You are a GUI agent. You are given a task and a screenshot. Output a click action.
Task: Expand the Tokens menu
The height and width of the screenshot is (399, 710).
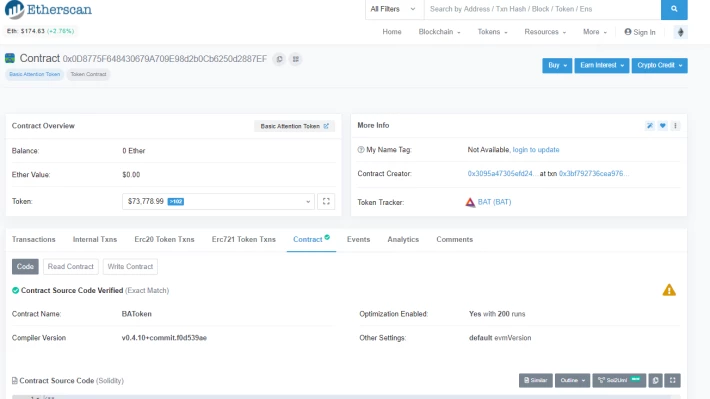(492, 32)
